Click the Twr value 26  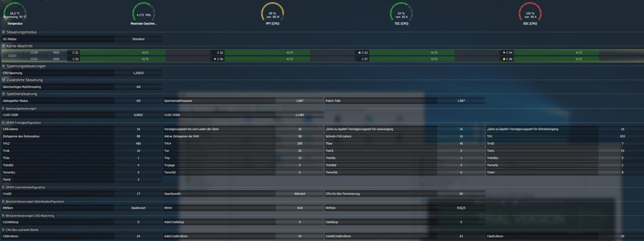tap(300, 151)
